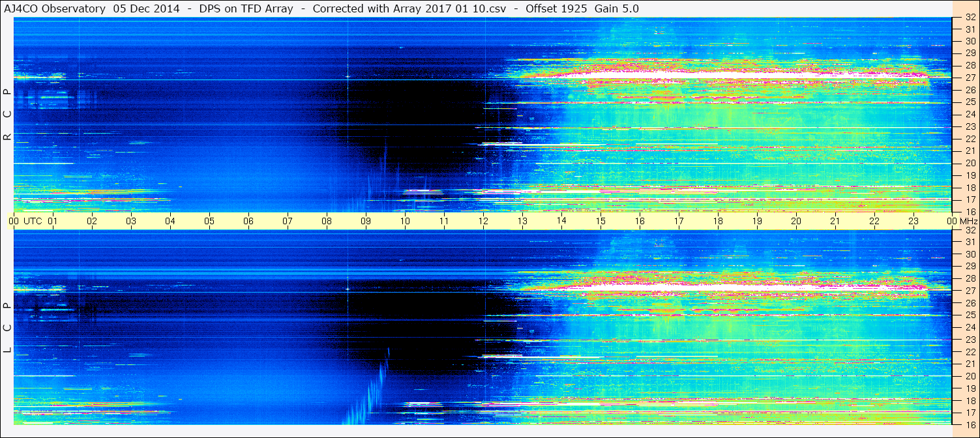
Task: Select hour marker 09 on the time axis
Action: pyautogui.click(x=366, y=221)
